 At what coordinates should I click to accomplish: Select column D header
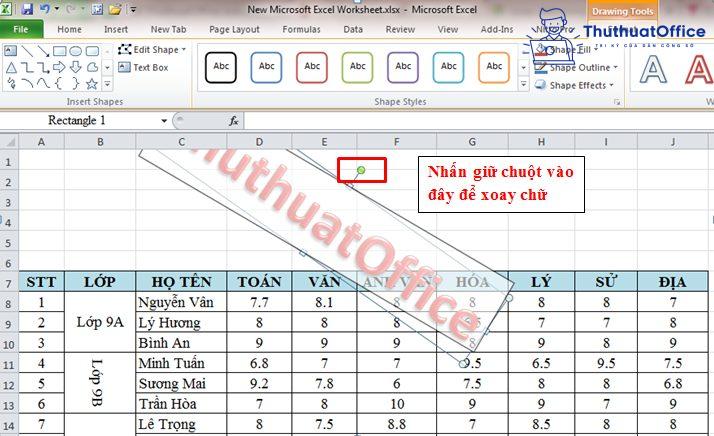point(259,142)
